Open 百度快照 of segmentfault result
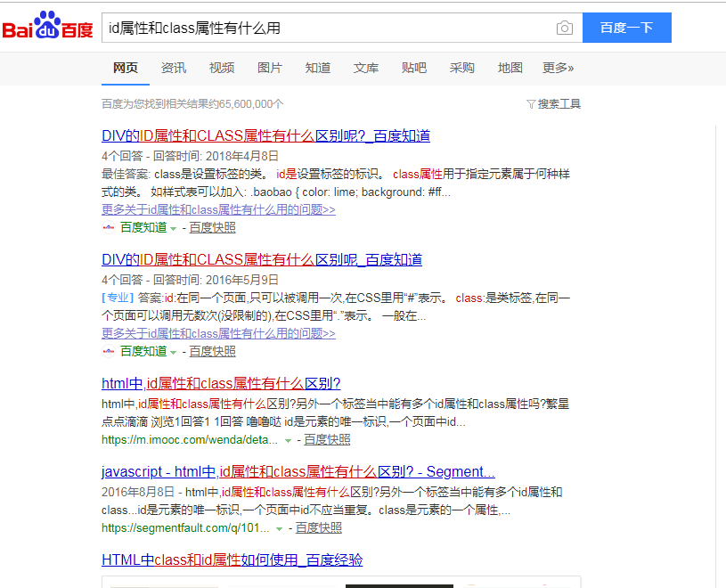Image resolution: width=726 pixels, height=588 pixels. [x=319, y=527]
